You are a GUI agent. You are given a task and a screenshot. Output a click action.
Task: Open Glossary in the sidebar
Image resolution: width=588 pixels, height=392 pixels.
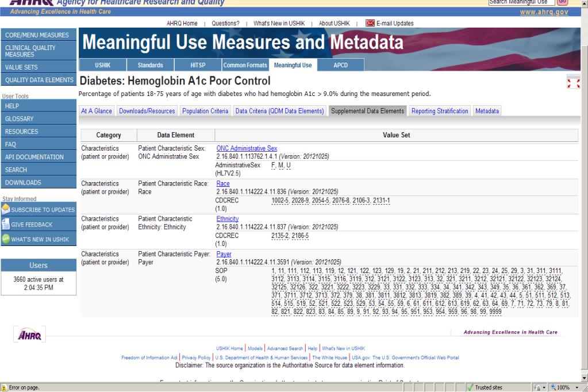[39, 118]
